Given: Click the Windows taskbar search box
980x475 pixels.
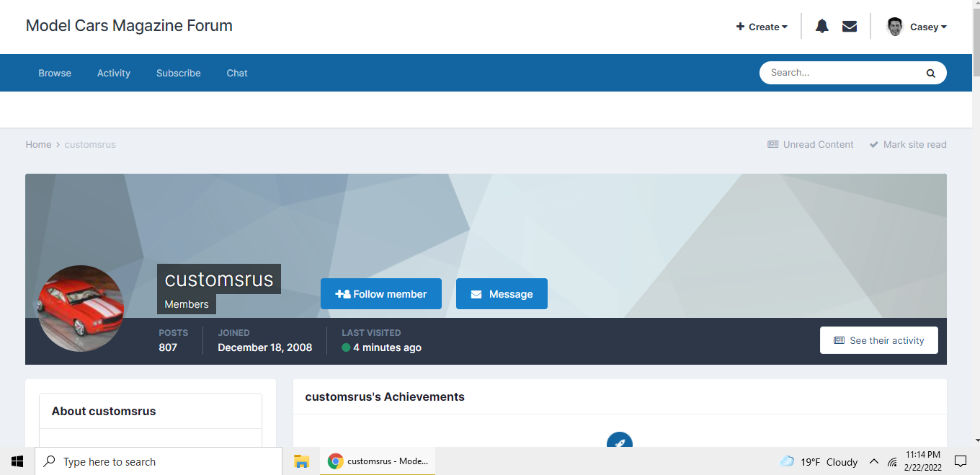Looking at the screenshot, I should click(x=159, y=461).
